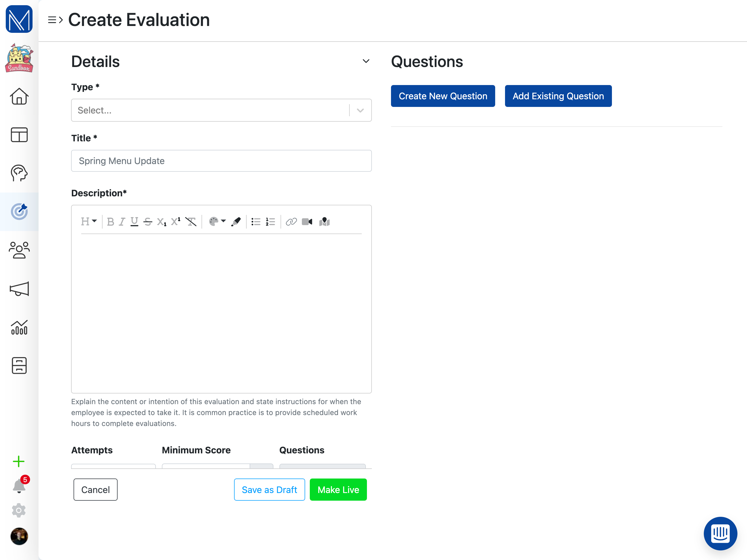747x560 pixels.
Task: Click the file cabinet archive icon
Action: click(19, 366)
